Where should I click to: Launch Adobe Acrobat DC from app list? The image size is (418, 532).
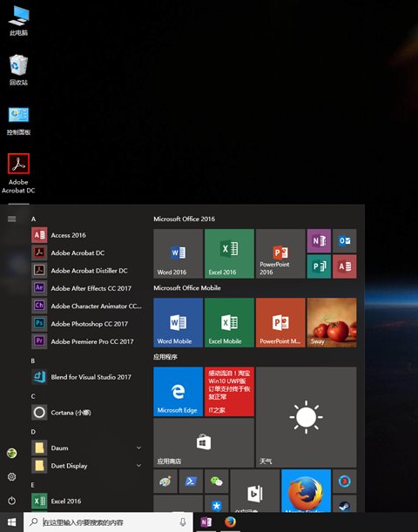pyautogui.click(x=86, y=253)
